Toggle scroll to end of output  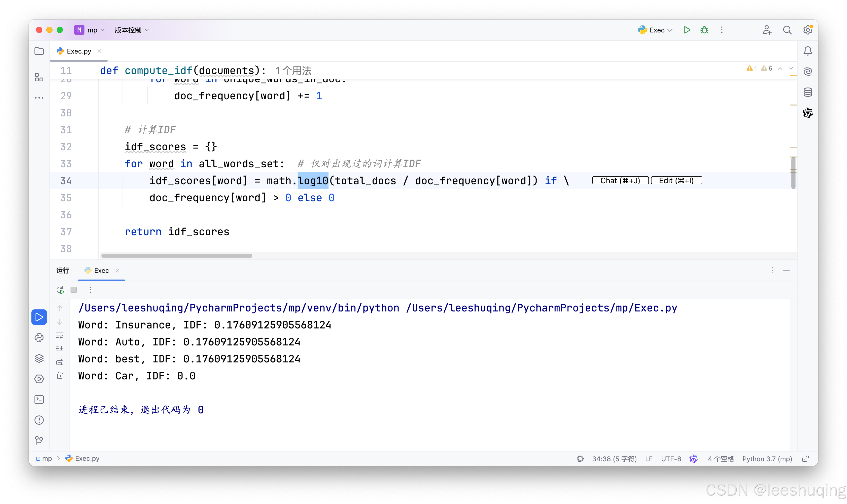tap(60, 349)
